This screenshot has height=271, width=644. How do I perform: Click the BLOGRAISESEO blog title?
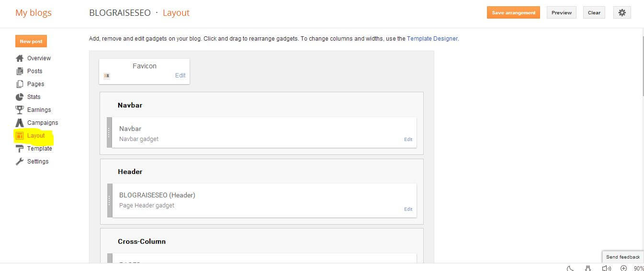tap(120, 13)
